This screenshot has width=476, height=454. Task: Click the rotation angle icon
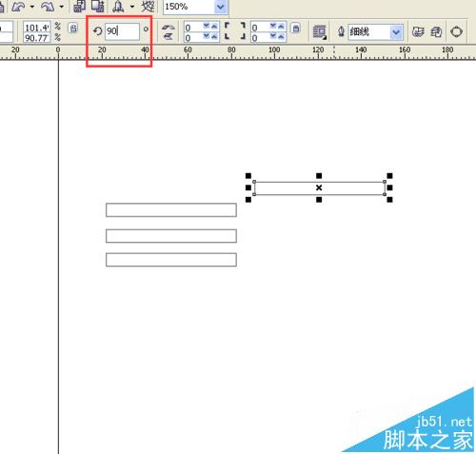pyautogui.click(x=97, y=31)
